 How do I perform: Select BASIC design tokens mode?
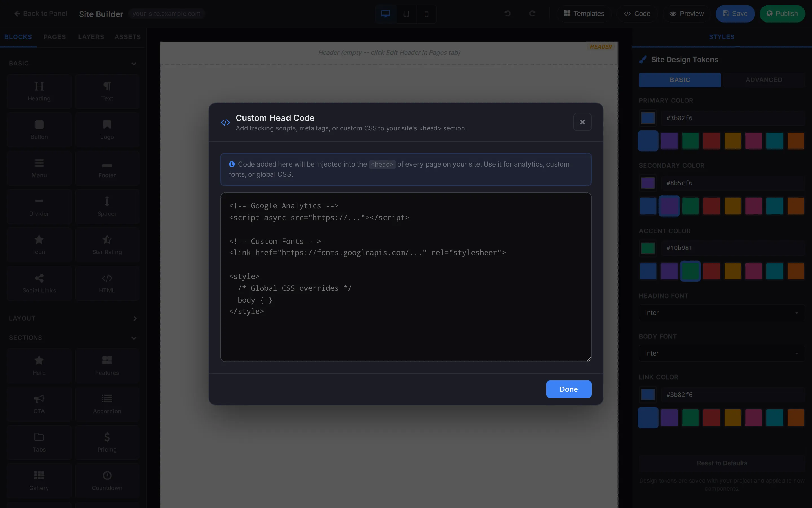(680, 80)
